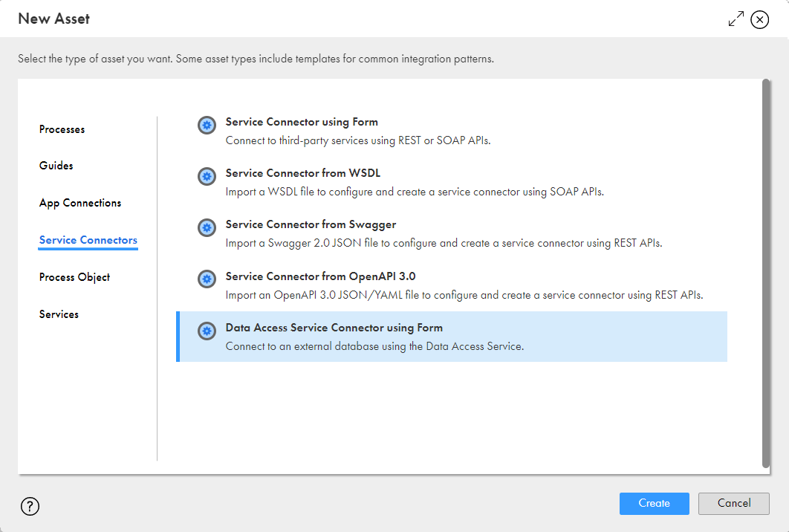Click description 'Import an OpenAPI 3.0 JSON/YAML file'
The height and width of the screenshot is (532, 789).
click(464, 295)
